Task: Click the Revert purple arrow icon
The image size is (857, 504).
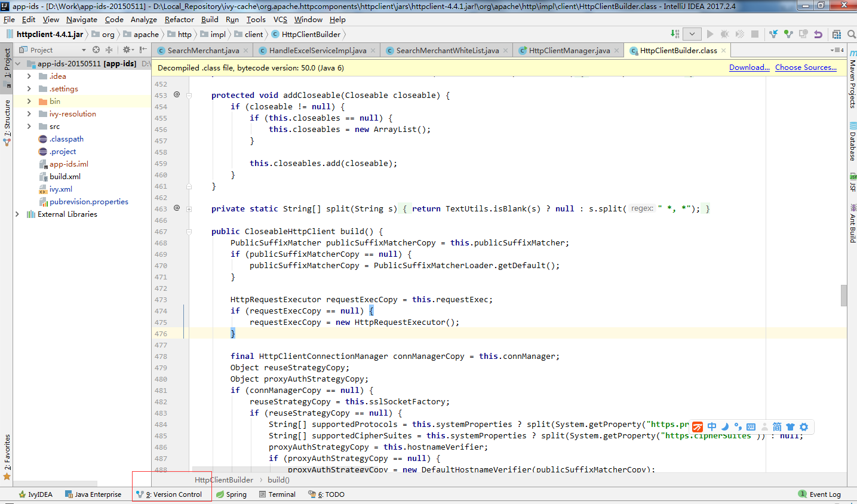Action: [x=818, y=34]
